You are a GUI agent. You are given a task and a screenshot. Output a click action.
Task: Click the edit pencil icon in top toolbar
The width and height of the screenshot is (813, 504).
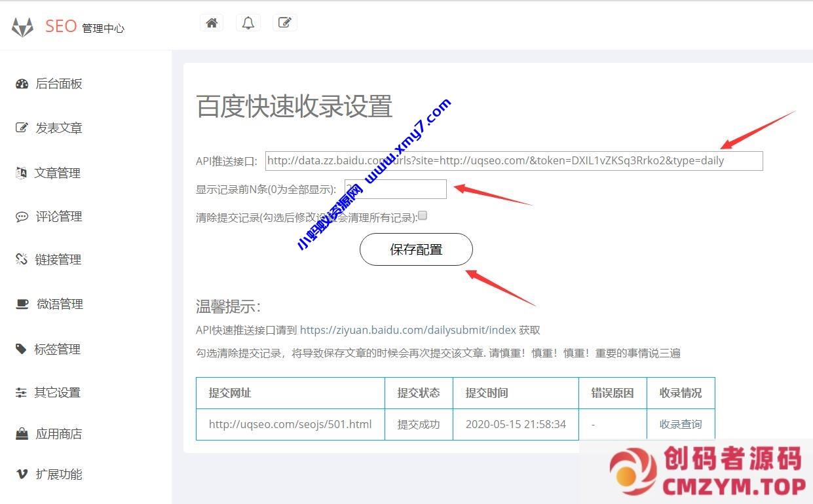pyautogui.click(x=284, y=23)
